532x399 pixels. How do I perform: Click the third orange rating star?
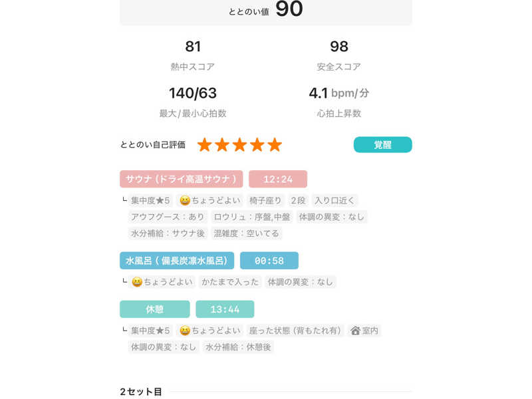tap(239, 145)
